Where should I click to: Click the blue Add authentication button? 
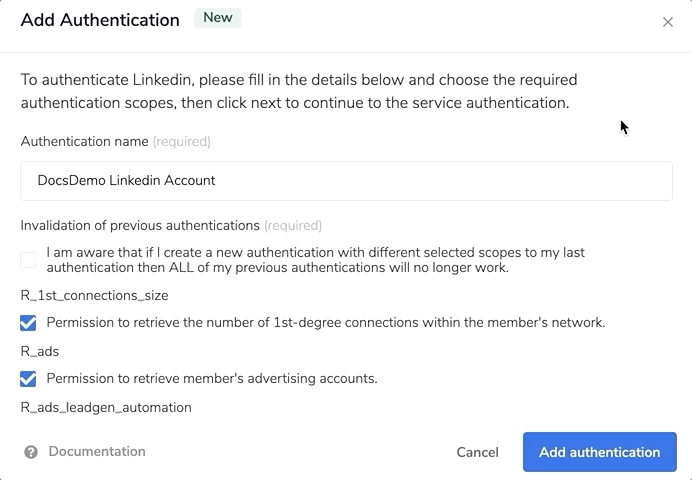coord(599,452)
